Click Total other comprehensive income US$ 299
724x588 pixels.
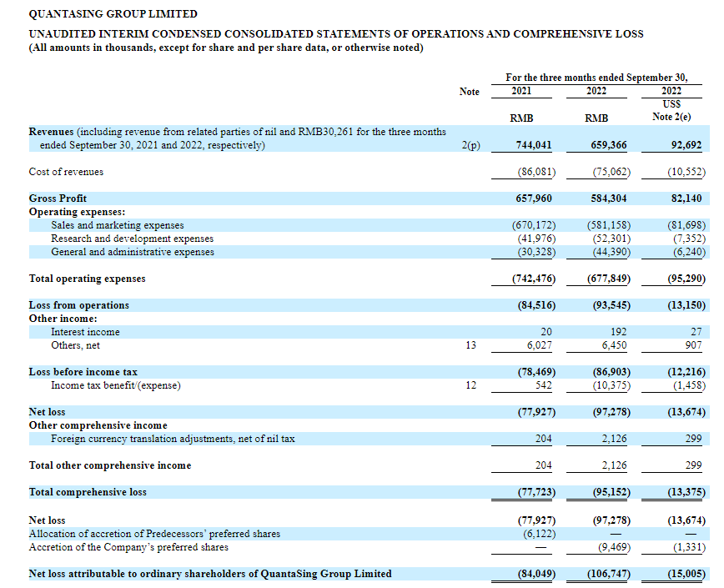coord(693,465)
